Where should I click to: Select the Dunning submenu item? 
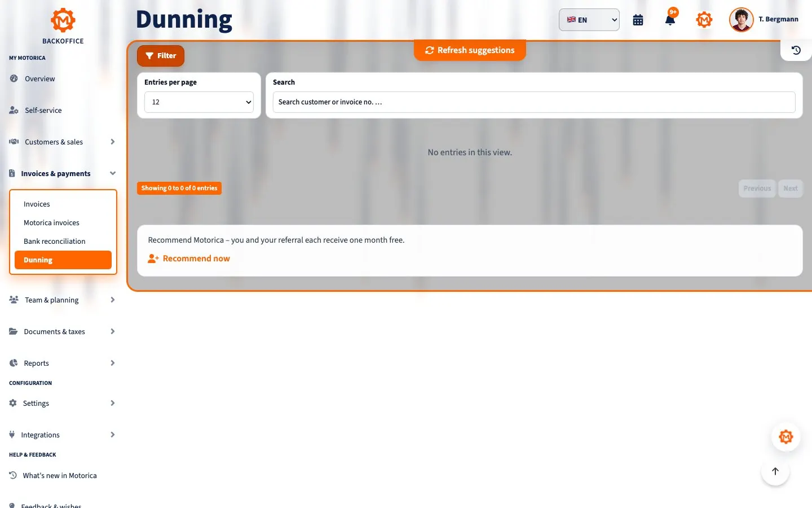[63, 260]
